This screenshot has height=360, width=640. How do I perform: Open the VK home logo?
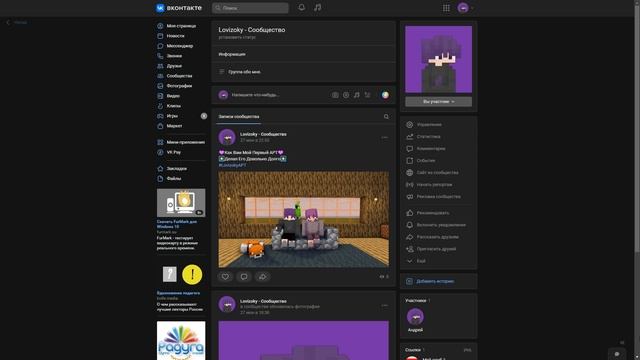coord(179,8)
